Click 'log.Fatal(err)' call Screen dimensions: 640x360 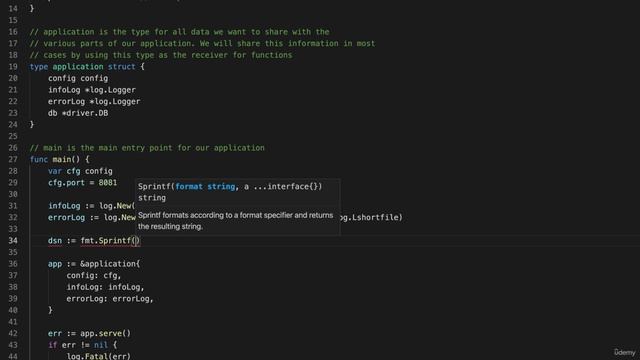98,356
